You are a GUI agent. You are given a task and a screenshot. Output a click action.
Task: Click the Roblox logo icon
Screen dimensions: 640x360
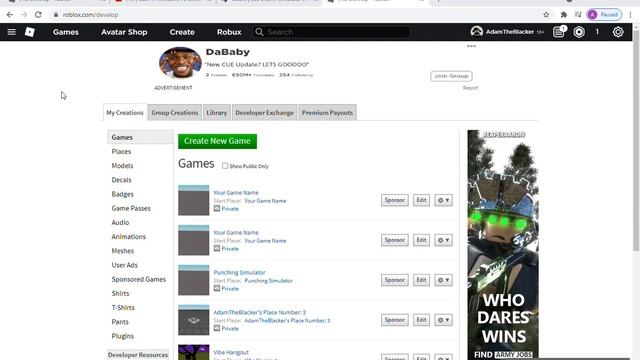point(30,32)
